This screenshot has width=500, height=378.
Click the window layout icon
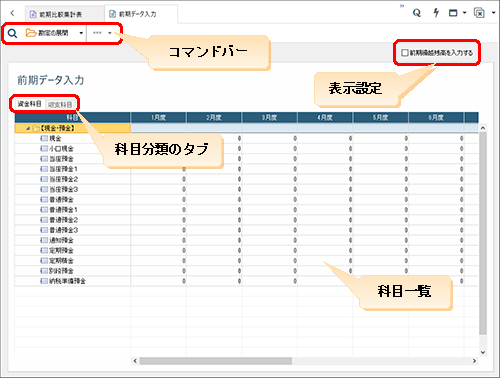pyautogui.click(x=453, y=13)
